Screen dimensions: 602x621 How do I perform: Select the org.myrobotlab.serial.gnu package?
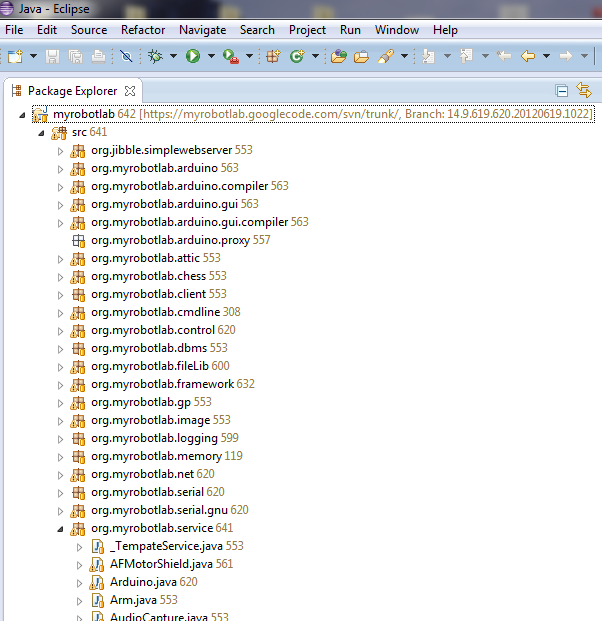159,510
